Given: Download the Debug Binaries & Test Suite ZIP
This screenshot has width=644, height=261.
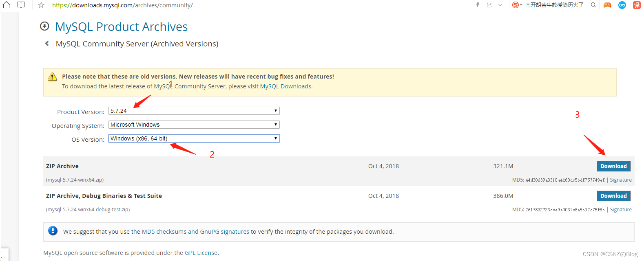Looking at the screenshot, I should (613, 196).
